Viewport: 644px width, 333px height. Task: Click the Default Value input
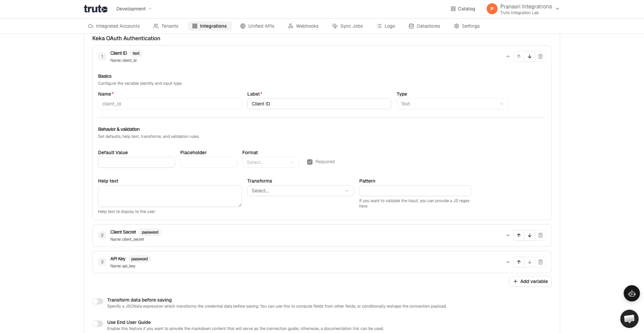coord(136,162)
